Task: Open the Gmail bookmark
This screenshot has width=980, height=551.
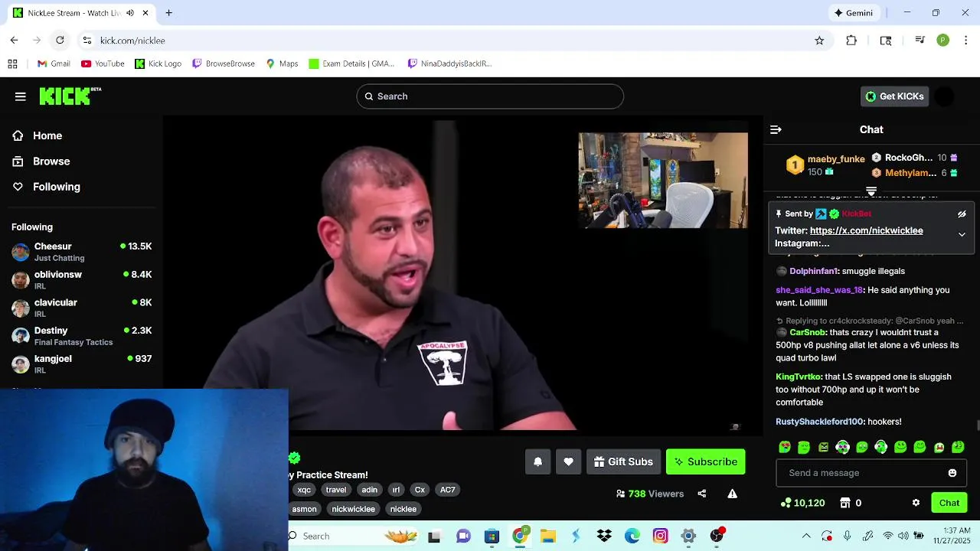Action: pos(54,64)
